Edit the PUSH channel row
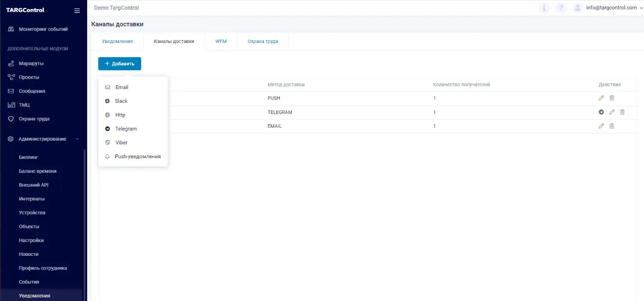Screen dimensions: 644x301 pyautogui.click(x=601, y=98)
